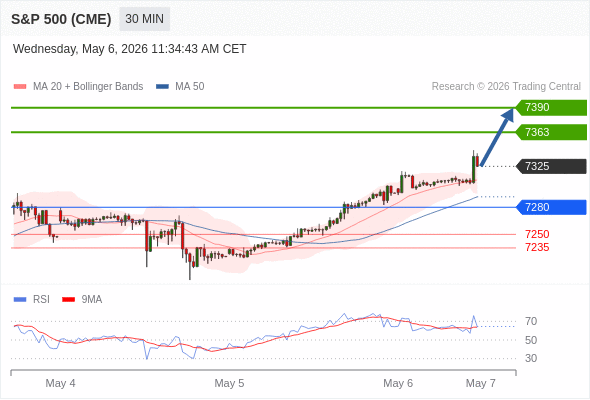The width and height of the screenshot is (590, 400).
Task: Click the 30 MIN timeframe badge
Action: (144, 19)
